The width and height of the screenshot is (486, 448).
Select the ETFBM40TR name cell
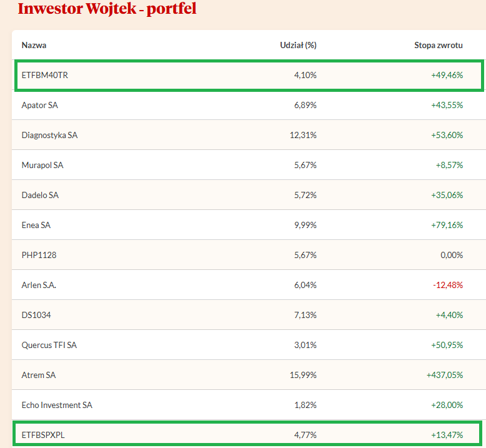(x=44, y=76)
